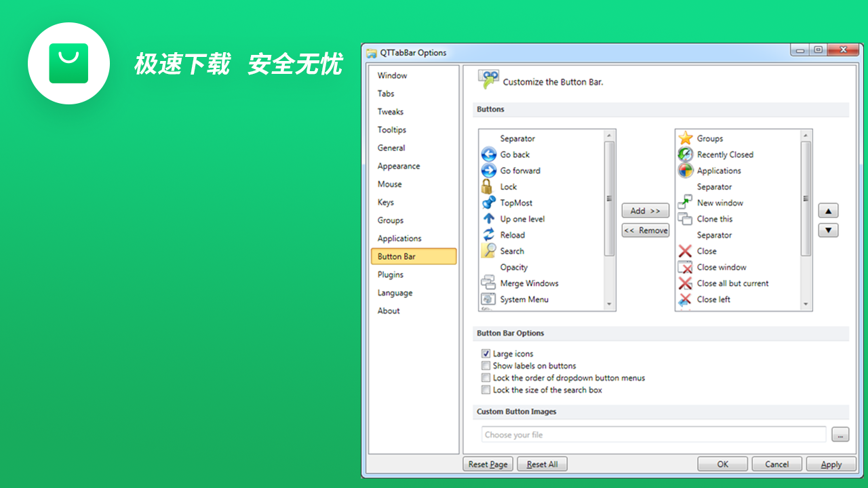The height and width of the screenshot is (488, 868).
Task: Select the Button Bar sidebar item
Action: pos(414,256)
